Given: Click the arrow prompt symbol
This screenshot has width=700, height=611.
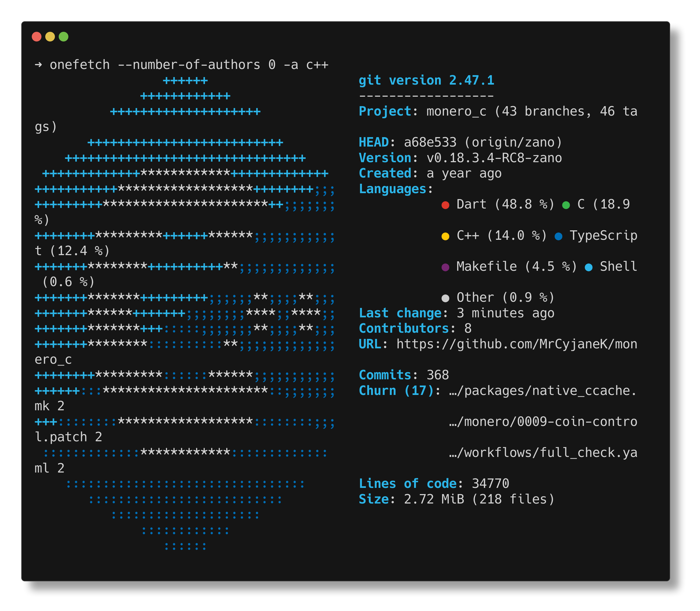Looking at the screenshot, I should tap(38, 65).
